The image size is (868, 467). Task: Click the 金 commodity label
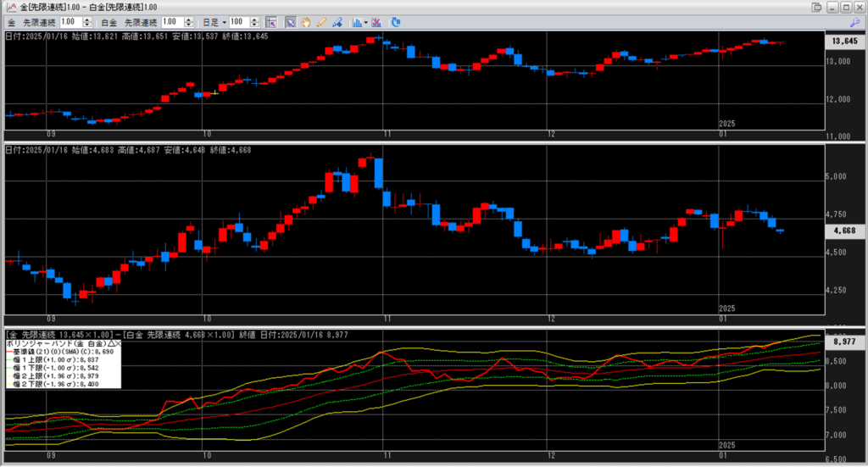pyautogui.click(x=12, y=21)
